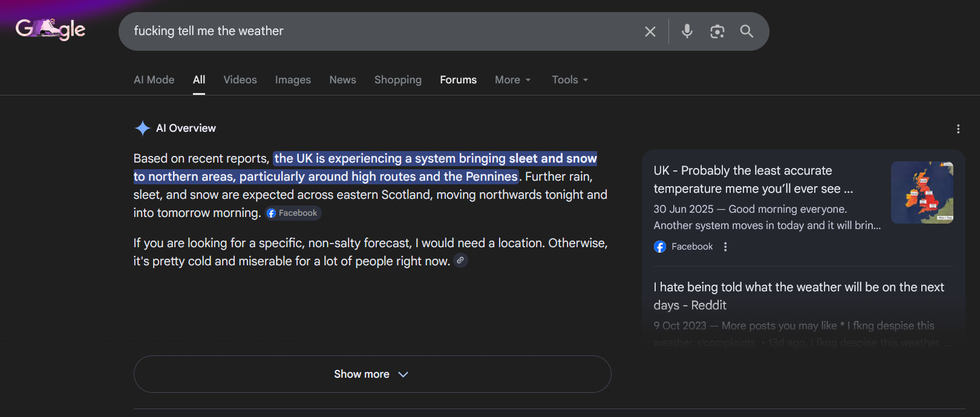Open the News results tab

(342, 80)
